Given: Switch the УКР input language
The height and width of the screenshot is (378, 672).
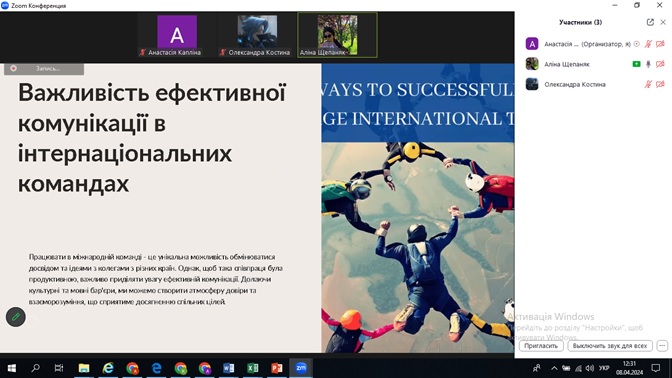Looking at the screenshot, I should [604, 368].
